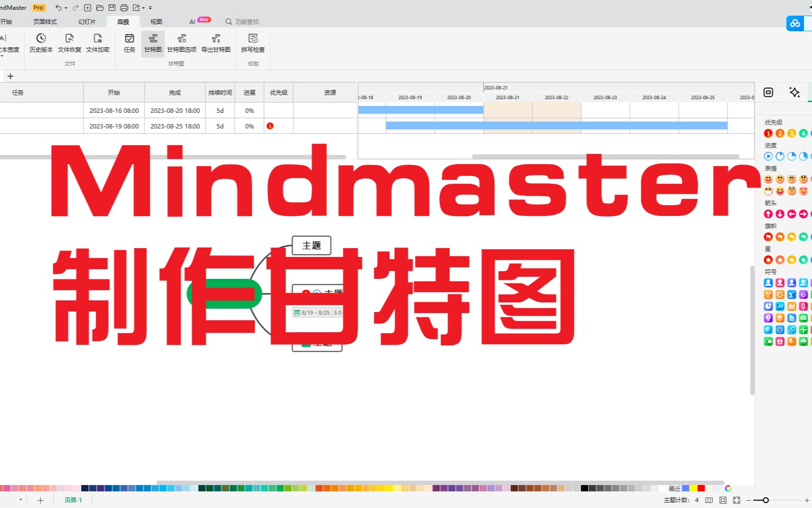Insert priority 3 marker icon
Image resolution: width=812 pixels, height=508 pixels.
[x=792, y=133]
